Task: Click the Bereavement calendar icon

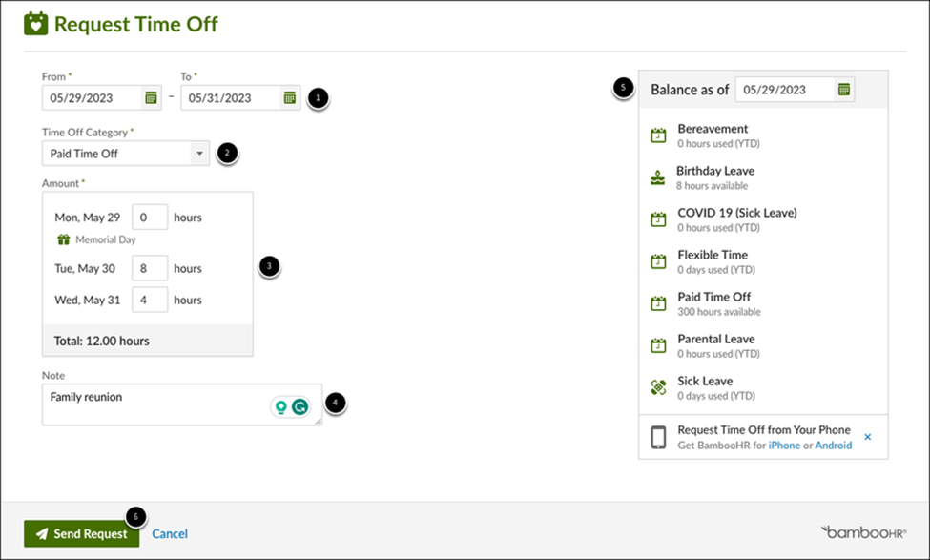Action: (x=658, y=135)
